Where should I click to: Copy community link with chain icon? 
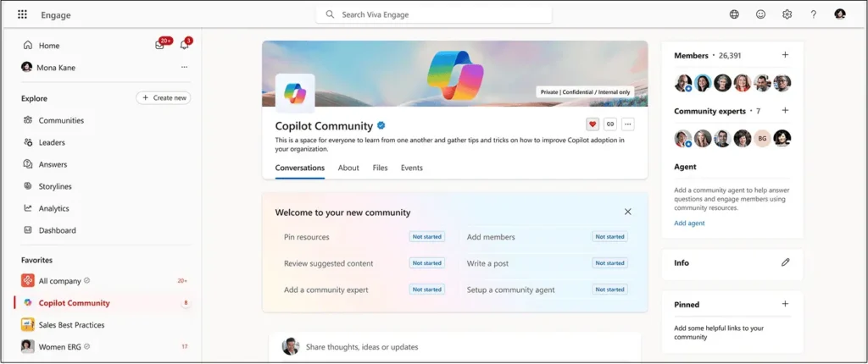click(610, 124)
